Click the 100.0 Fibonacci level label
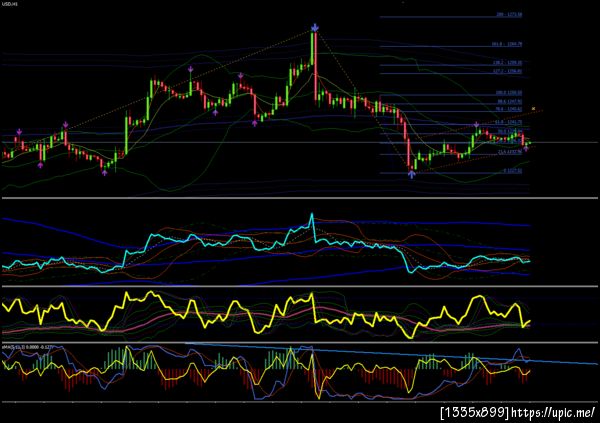This screenshot has height=423, width=600. [x=509, y=93]
